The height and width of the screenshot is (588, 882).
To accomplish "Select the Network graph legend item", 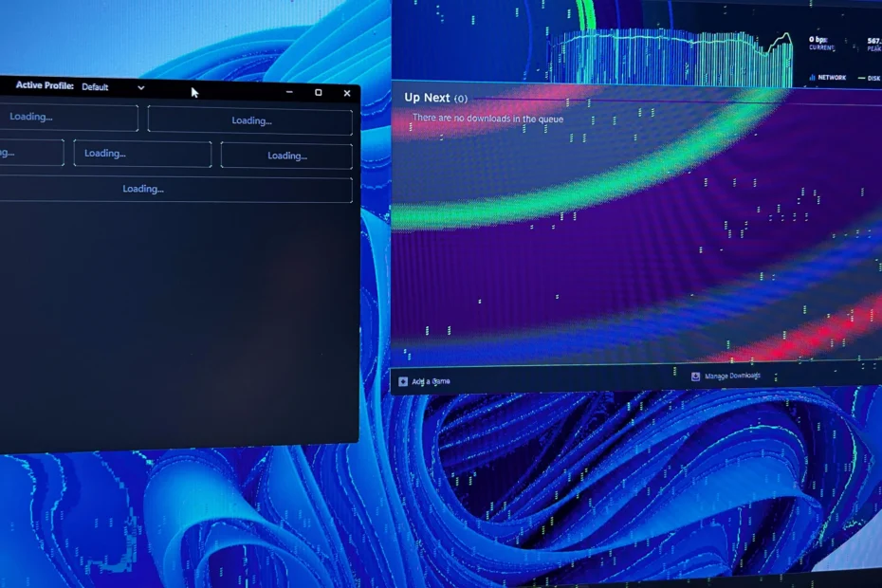I will tap(827, 78).
